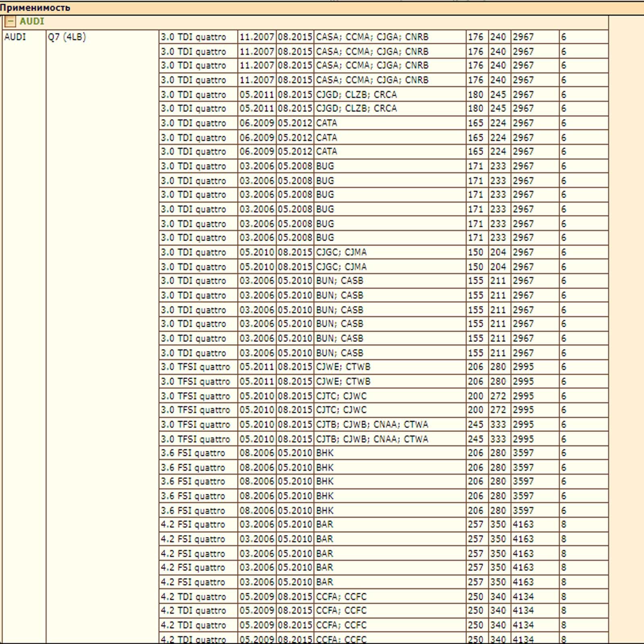Image resolution: width=644 pixels, height=644 pixels.
Task: Select first CJTB; CJWB; CNAA; CTWA cell
Action: (372, 425)
